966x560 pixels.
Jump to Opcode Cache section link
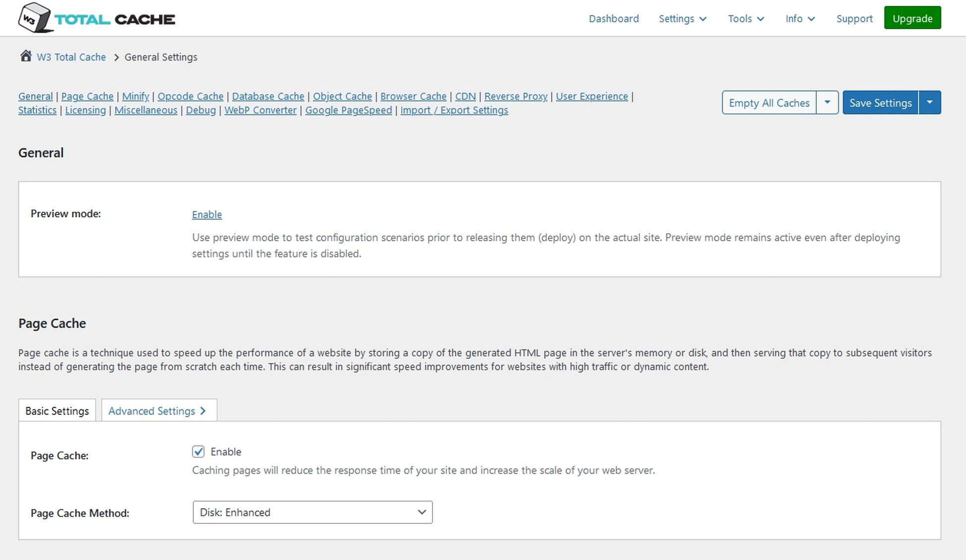pyautogui.click(x=191, y=96)
